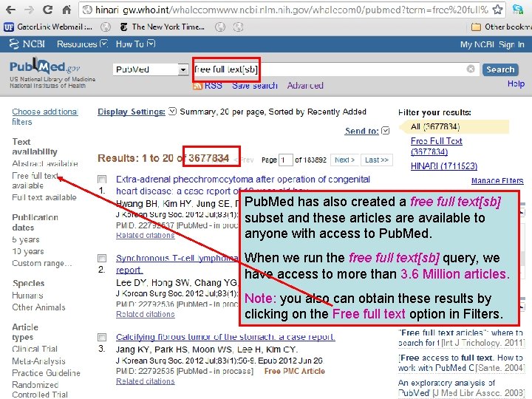Viewport: 532px width, 399px height.
Task: Click the browser back arrow
Action: point(10,10)
